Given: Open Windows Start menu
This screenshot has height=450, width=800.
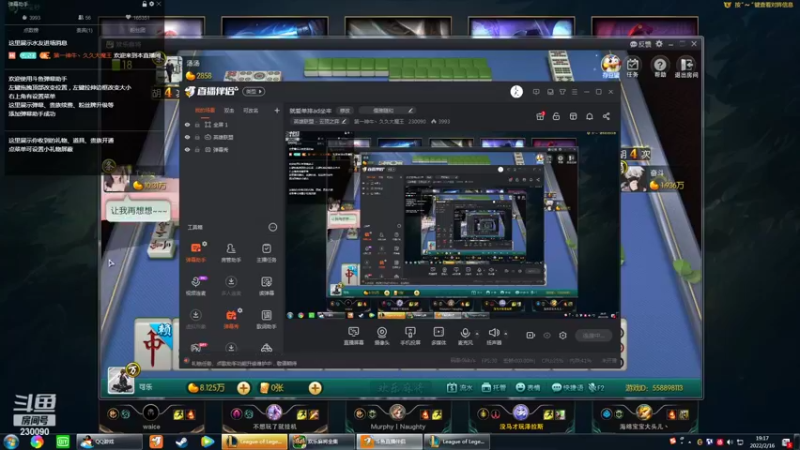Looking at the screenshot, I should 11,441.
